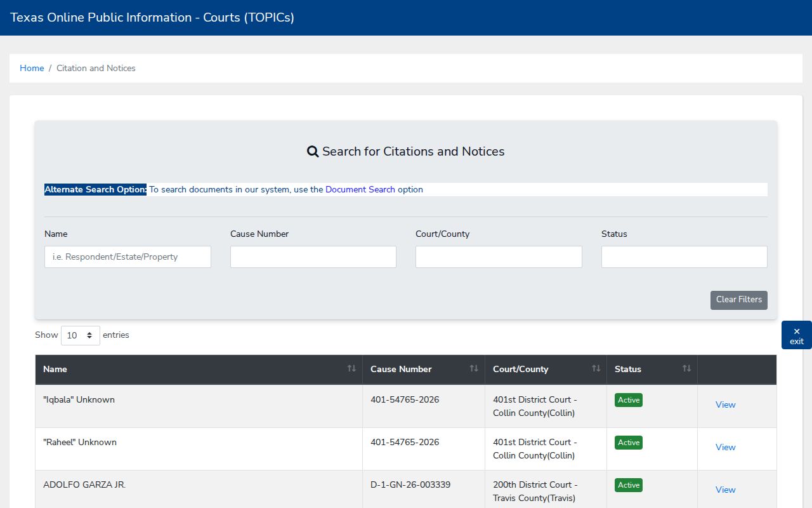The height and width of the screenshot is (508, 812).
Task: Select cause number in "Raheel" Unknown row
Action: [x=405, y=442]
